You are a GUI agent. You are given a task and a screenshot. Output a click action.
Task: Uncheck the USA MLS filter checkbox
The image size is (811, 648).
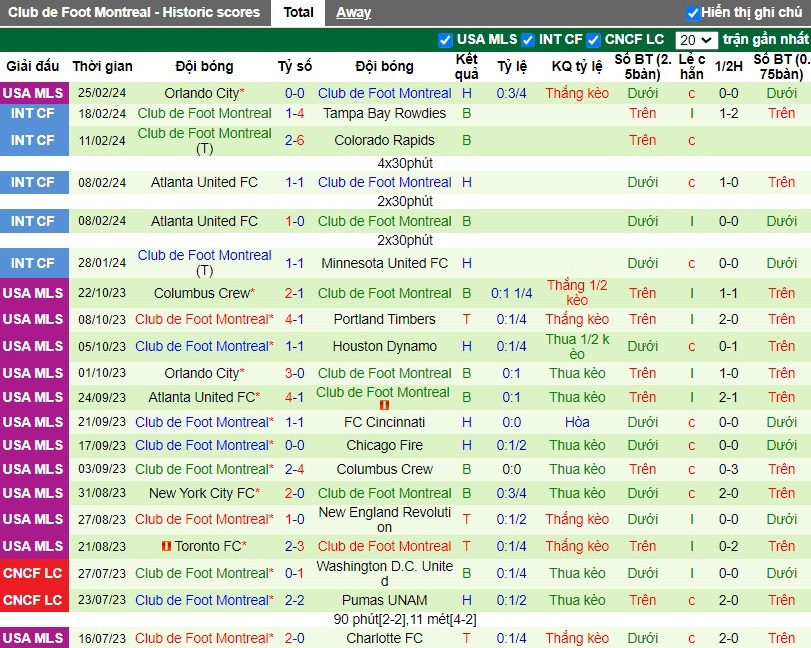point(445,40)
